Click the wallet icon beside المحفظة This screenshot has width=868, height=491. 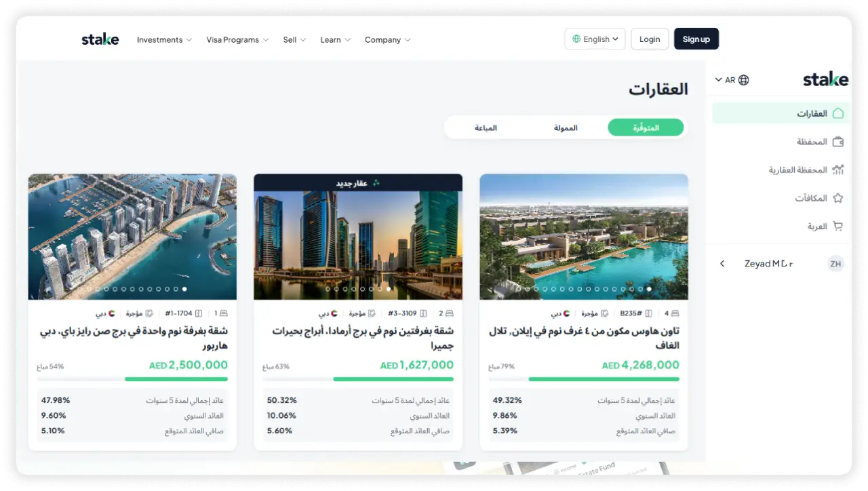click(x=838, y=142)
